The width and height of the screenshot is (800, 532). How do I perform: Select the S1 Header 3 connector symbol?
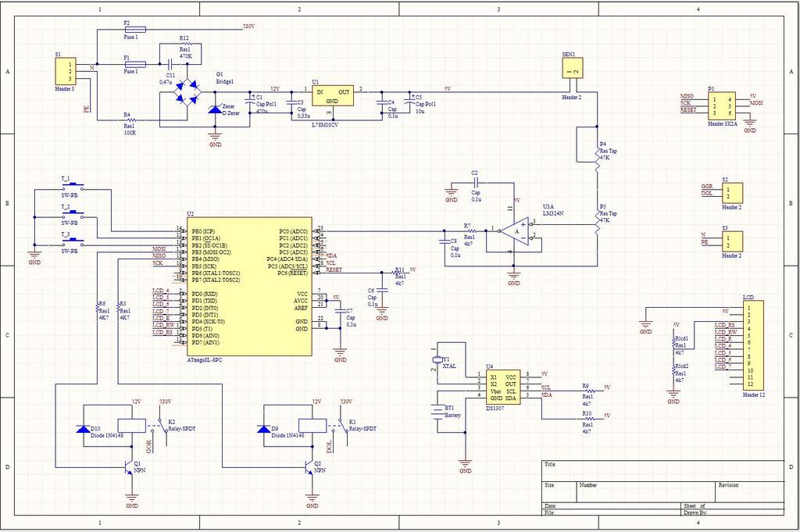[66, 71]
